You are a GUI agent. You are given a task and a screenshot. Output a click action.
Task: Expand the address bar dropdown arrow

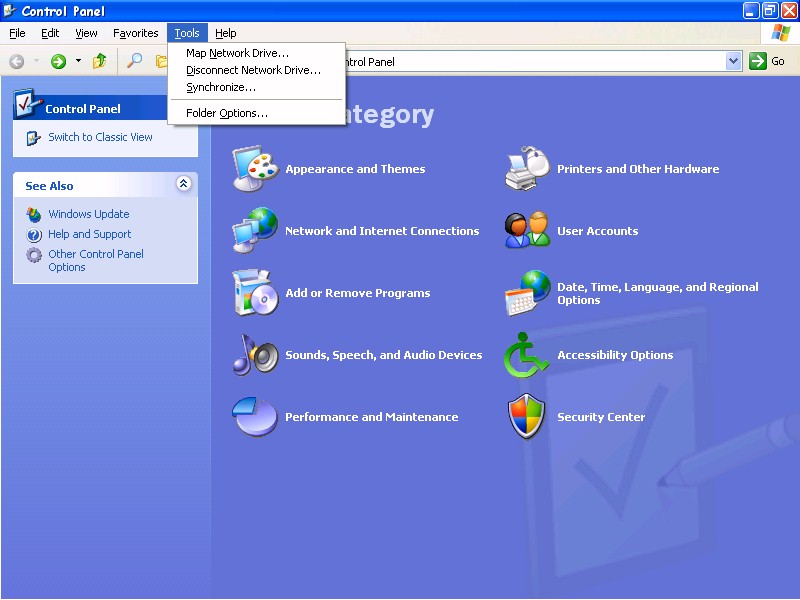[x=733, y=61]
